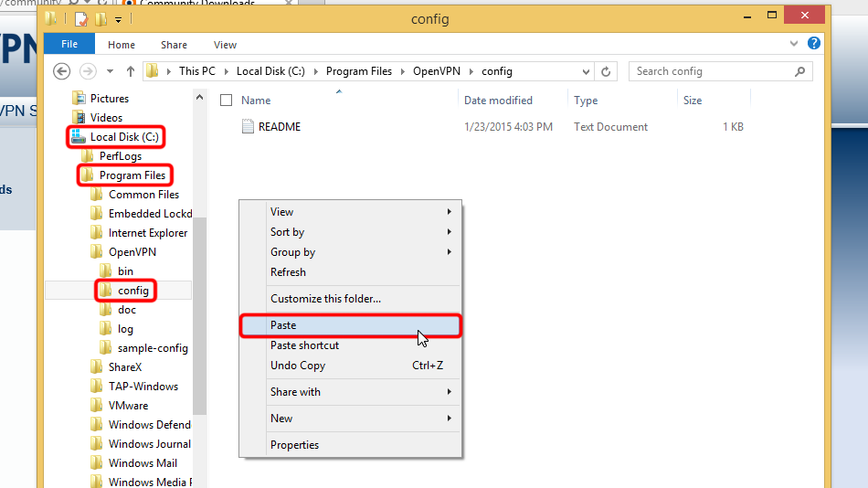The height and width of the screenshot is (488, 868).
Task: Open the address bar history dropdown
Action: [584, 71]
